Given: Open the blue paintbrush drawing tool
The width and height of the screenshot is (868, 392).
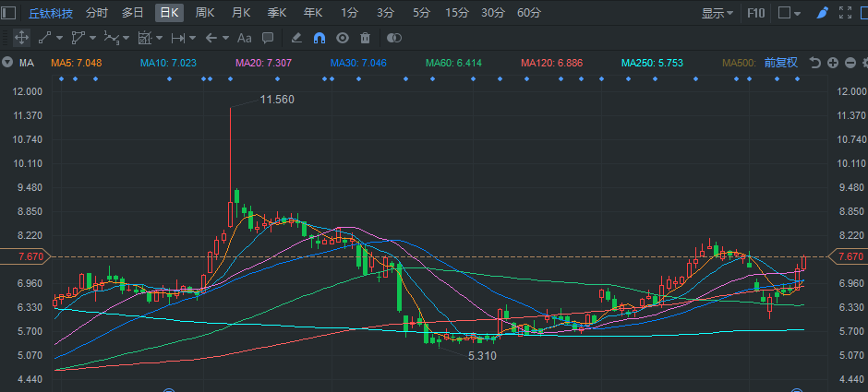Looking at the screenshot, I should point(823,13).
